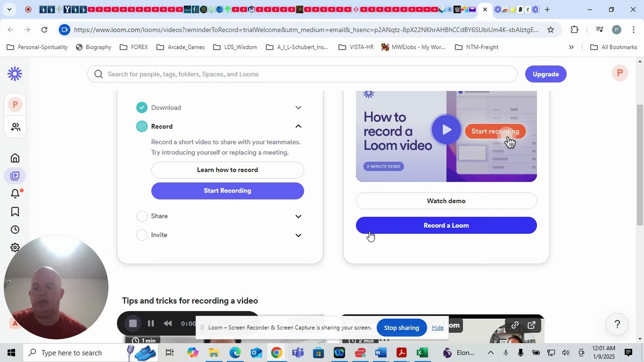Expand the Share step chevron
This screenshot has height=362, width=644.
click(298, 216)
